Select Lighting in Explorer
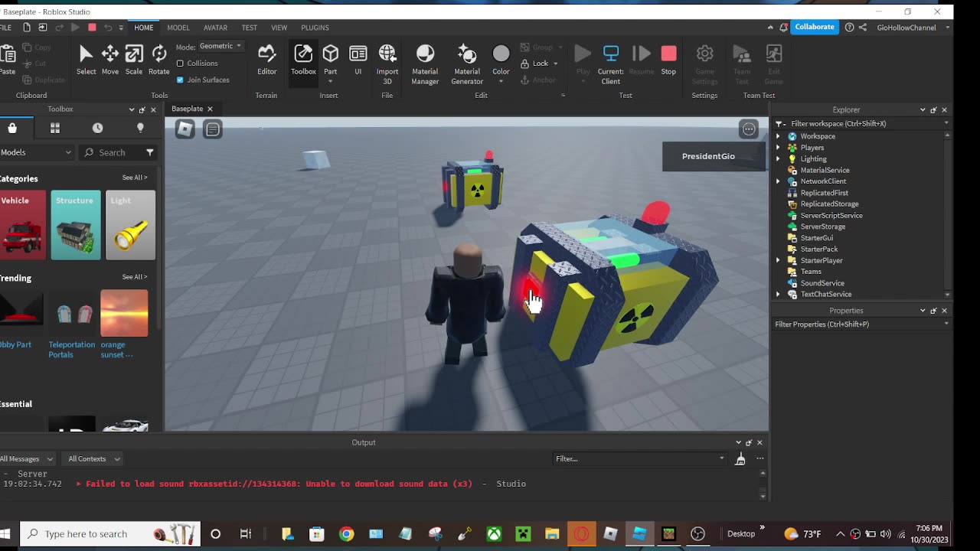The height and width of the screenshot is (551, 980). pyautogui.click(x=813, y=159)
